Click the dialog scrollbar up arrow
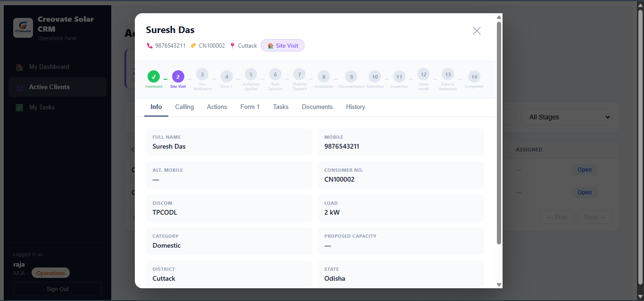This screenshot has height=301, width=644. click(499, 17)
